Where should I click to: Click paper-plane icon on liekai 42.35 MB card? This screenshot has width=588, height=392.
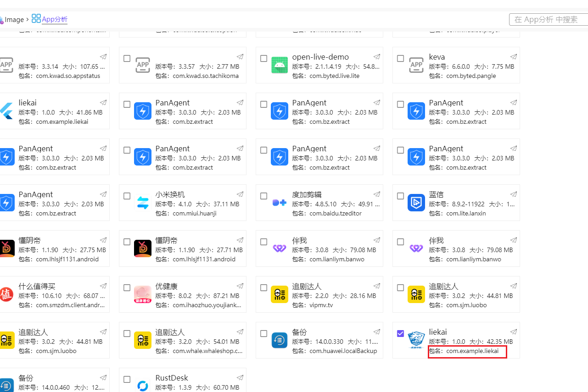(514, 331)
